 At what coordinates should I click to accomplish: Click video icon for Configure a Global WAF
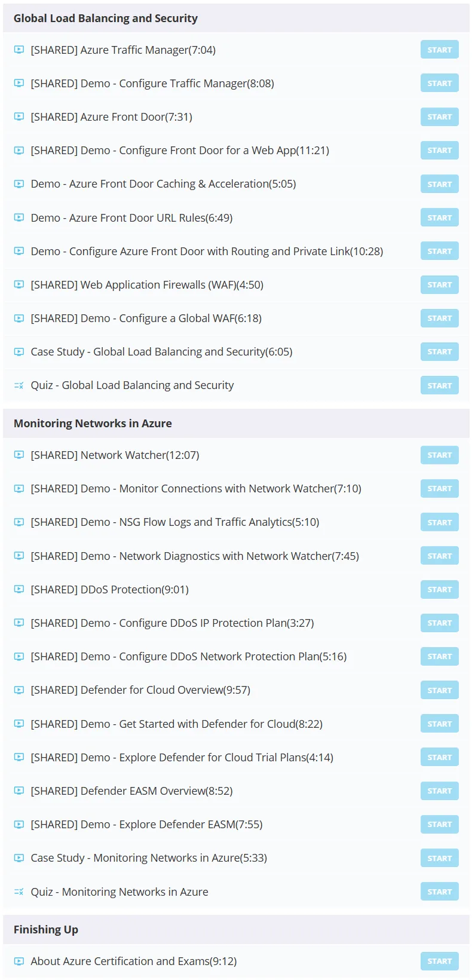19,318
